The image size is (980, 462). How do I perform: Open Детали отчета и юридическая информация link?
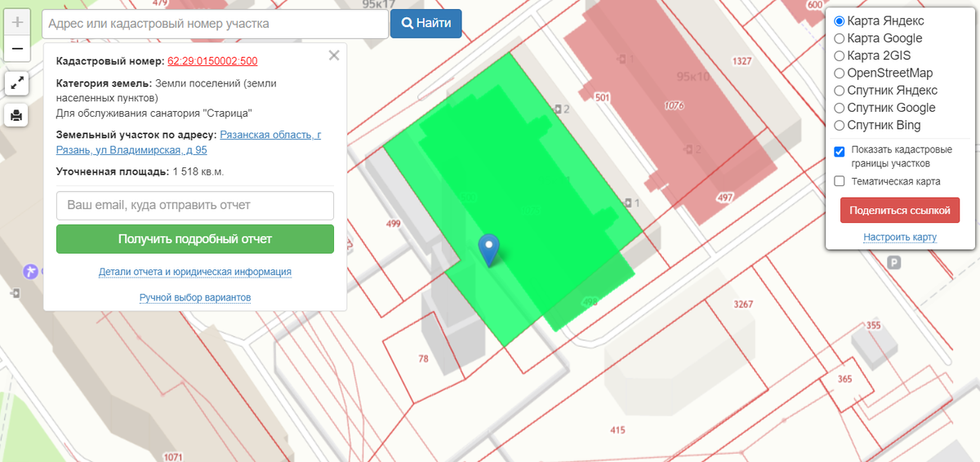[x=195, y=272]
